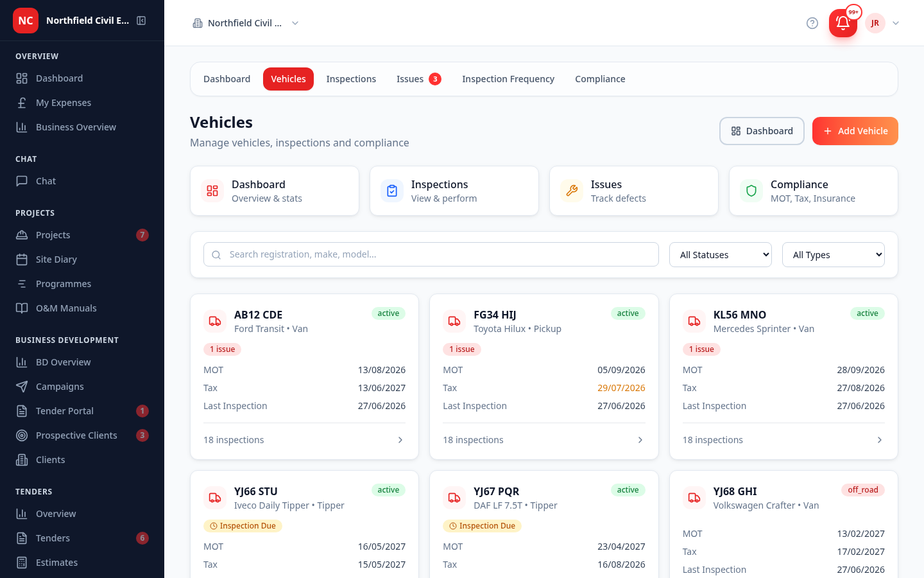This screenshot has height=578, width=924.
Task: Open O&M Manuals in sidebar
Action: (x=82, y=308)
